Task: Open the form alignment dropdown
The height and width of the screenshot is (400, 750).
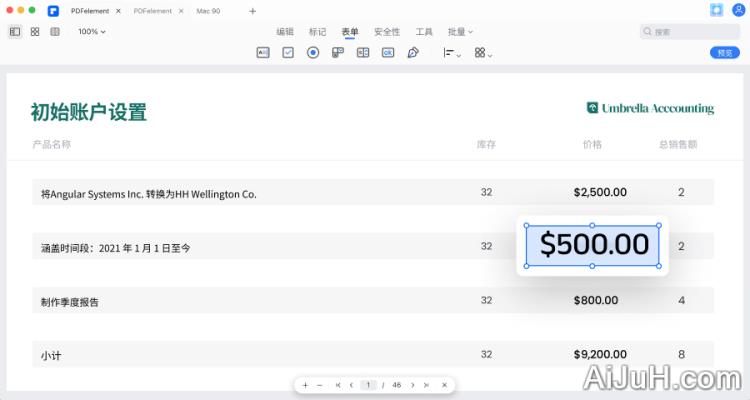Action: click(x=452, y=53)
